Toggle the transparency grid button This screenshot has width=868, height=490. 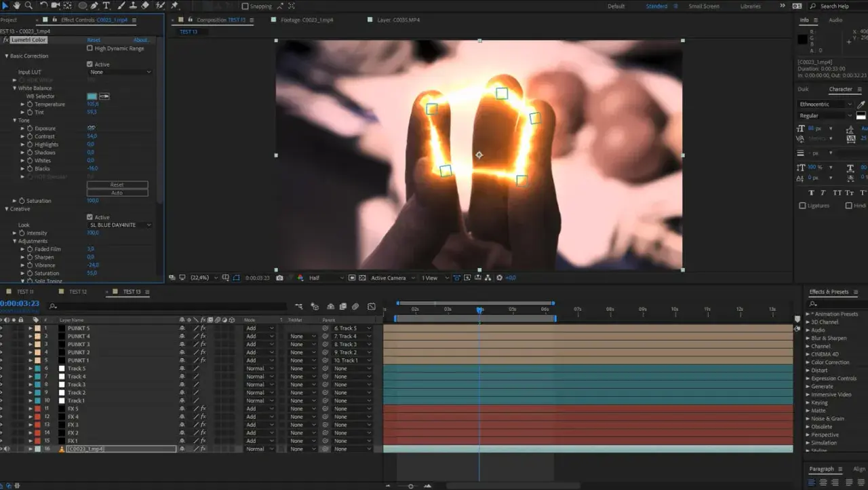tap(361, 278)
